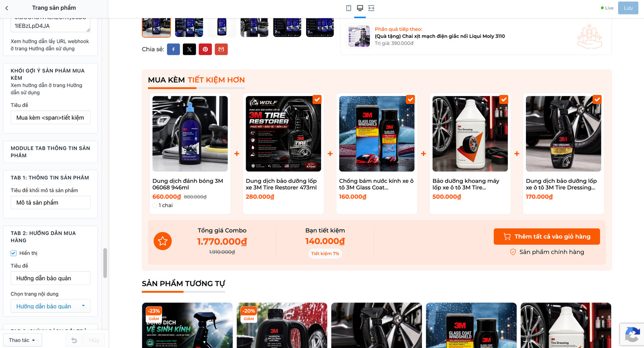Edit the Hướng dẫn bảo quản title field
This screenshot has width=644, height=348.
click(x=51, y=278)
